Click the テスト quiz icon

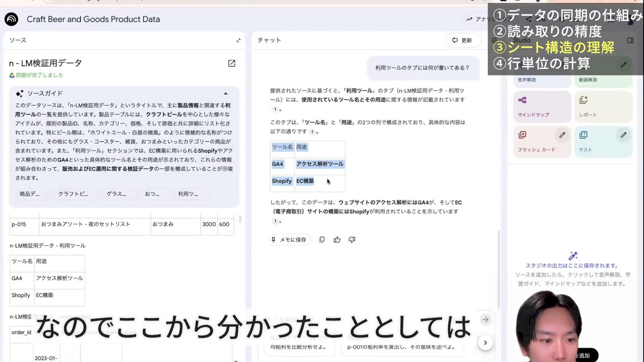(584, 135)
